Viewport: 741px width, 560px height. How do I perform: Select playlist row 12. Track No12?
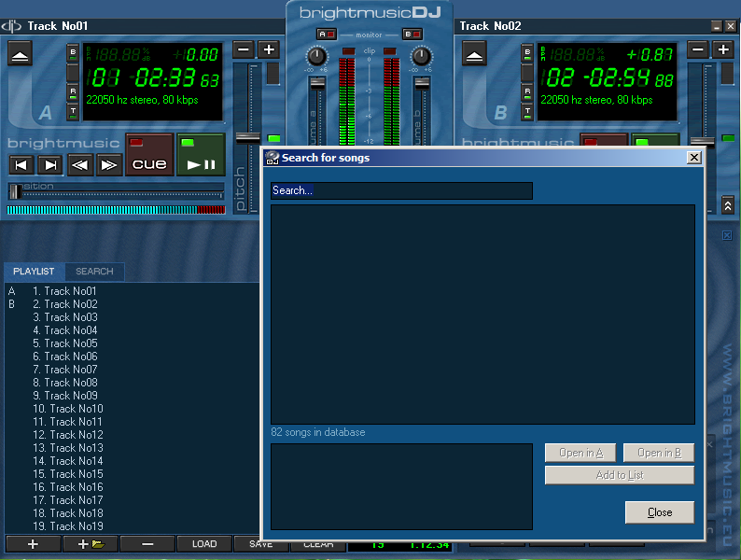(x=132, y=435)
